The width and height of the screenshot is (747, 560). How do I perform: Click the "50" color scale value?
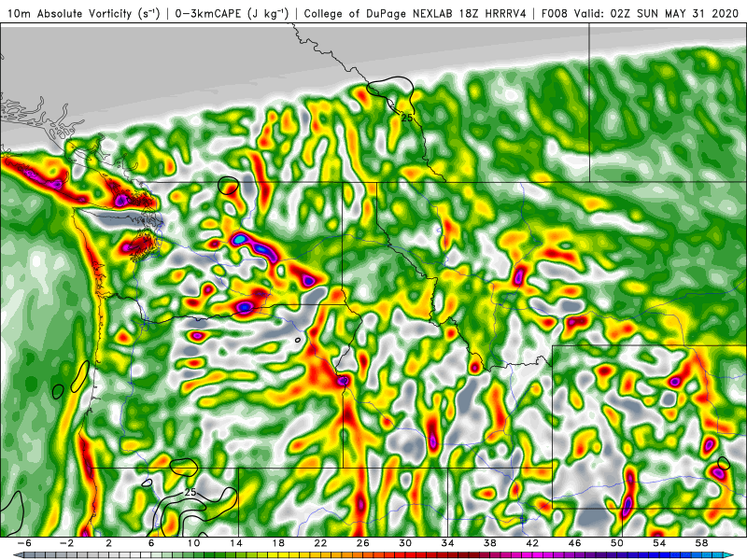[x=617, y=543]
